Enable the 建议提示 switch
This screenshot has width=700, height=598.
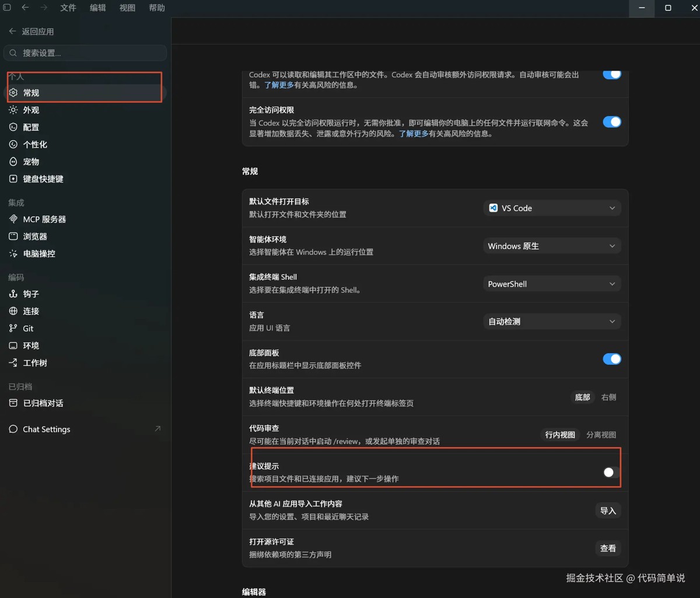pyautogui.click(x=612, y=472)
